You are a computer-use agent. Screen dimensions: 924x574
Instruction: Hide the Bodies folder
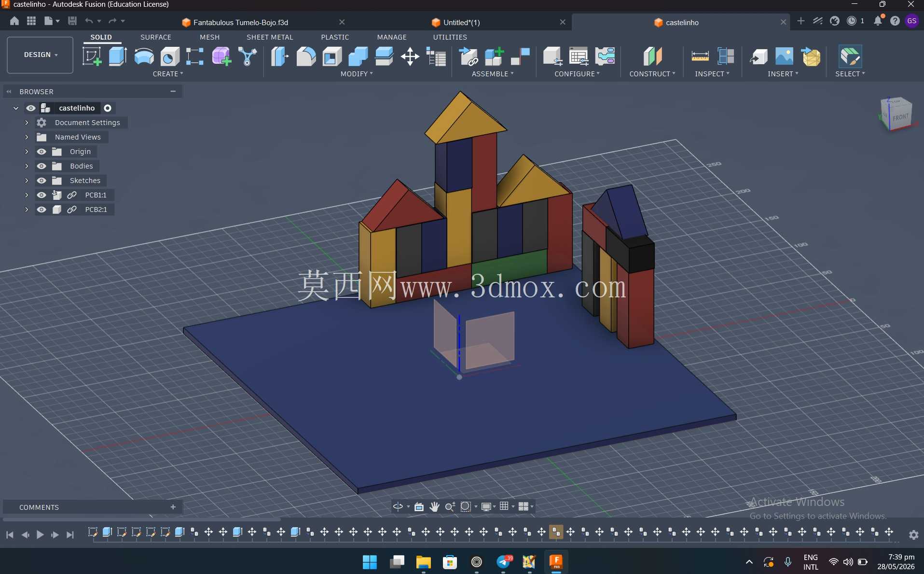coord(41,166)
